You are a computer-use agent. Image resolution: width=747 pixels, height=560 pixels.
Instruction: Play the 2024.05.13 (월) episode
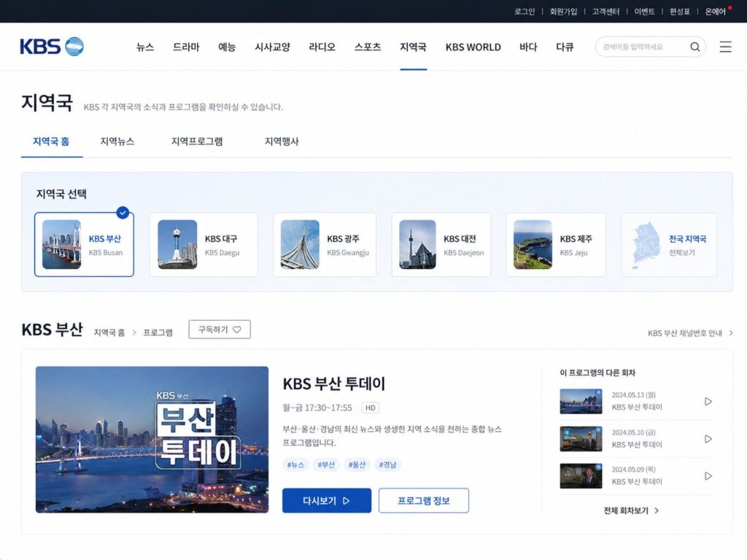(708, 402)
